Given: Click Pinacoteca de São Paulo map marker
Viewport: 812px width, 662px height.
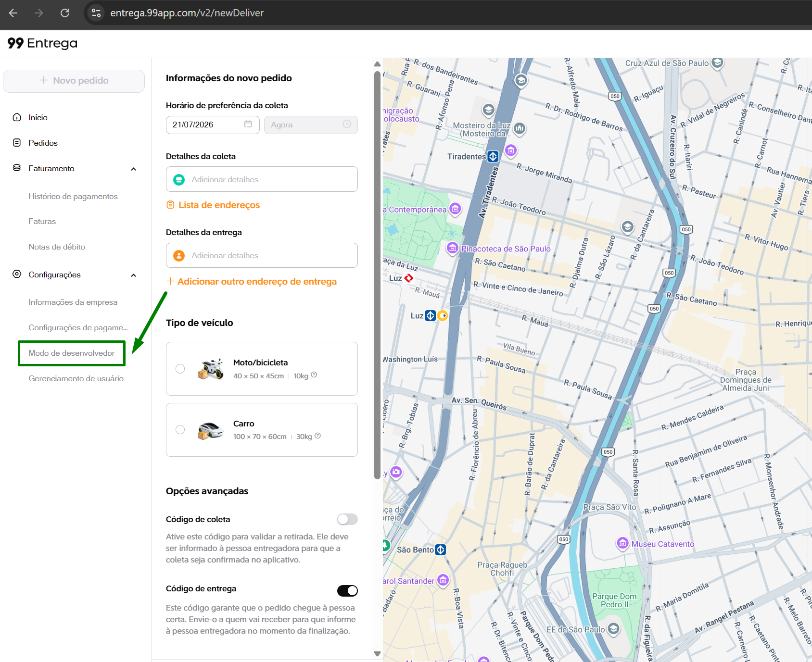Looking at the screenshot, I should coord(452,248).
